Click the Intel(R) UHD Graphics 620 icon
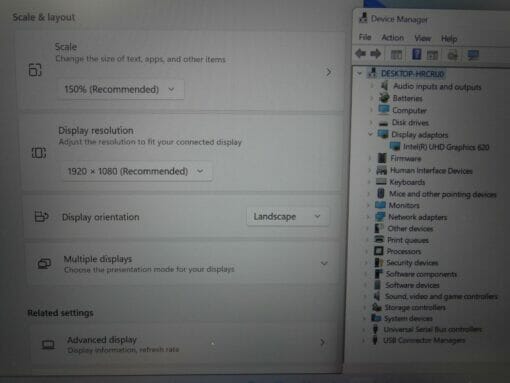510x383 pixels. [x=395, y=146]
